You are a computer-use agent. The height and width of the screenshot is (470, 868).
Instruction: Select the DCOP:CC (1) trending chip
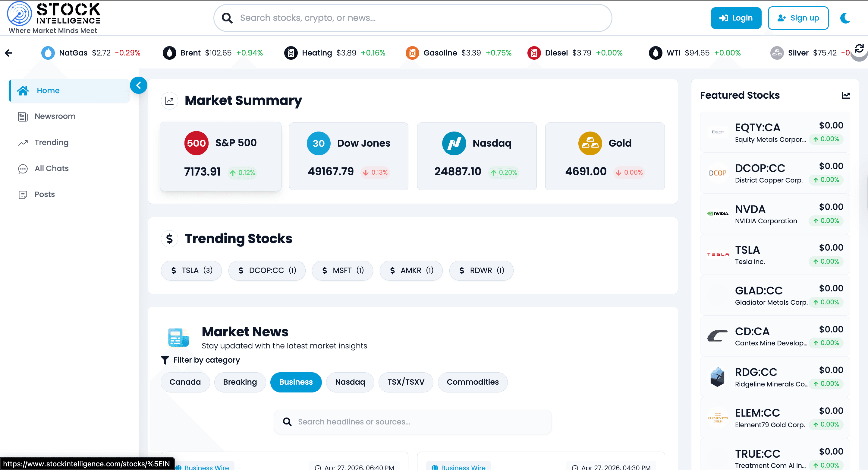pos(267,270)
